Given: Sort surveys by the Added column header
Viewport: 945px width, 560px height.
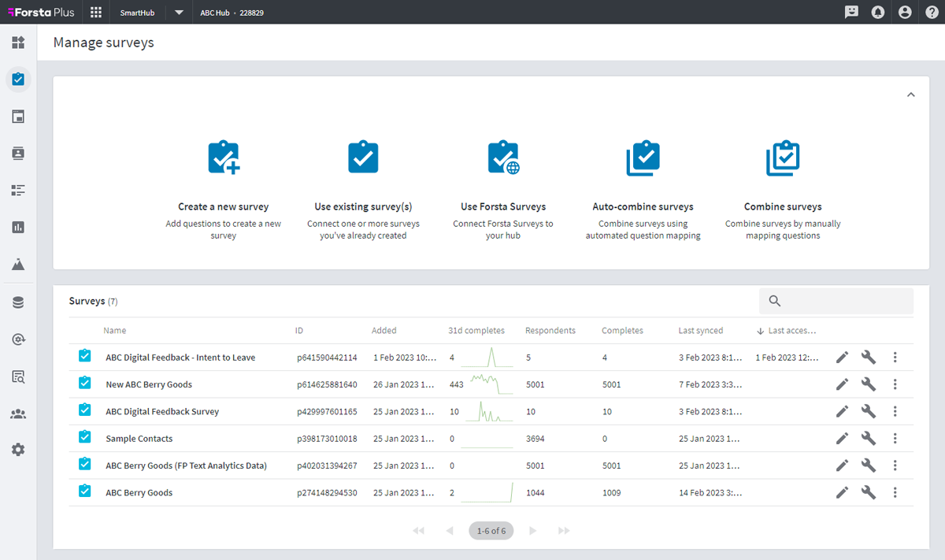Looking at the screenshot, I should 384,331.
